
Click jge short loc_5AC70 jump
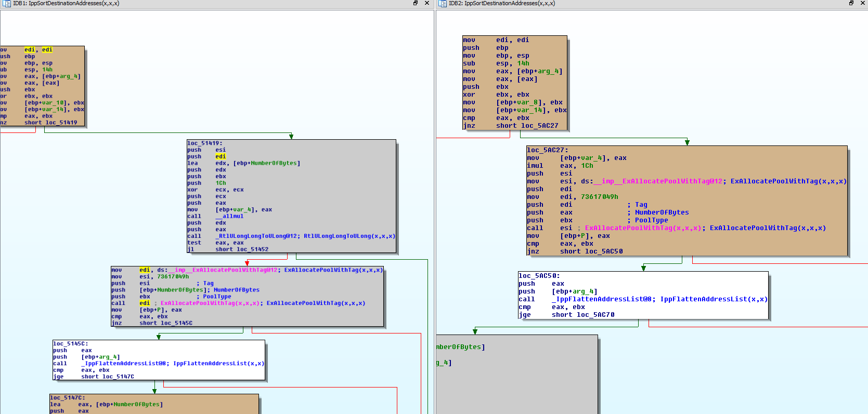coord(566,315)
